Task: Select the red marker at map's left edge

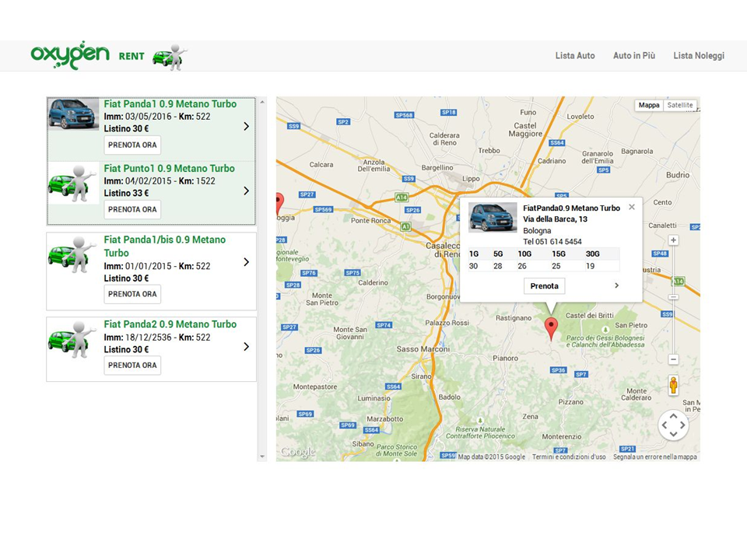Action: coord(279,204)
